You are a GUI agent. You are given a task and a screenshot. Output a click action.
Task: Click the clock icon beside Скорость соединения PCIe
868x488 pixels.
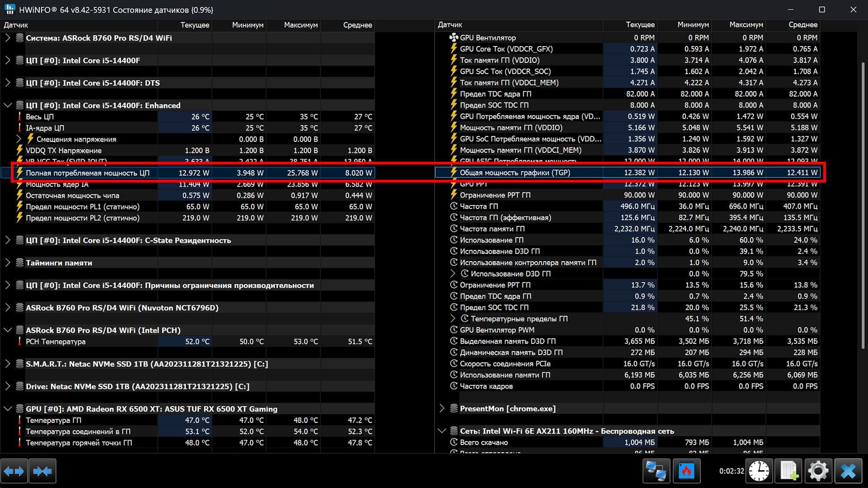[454, 364]
